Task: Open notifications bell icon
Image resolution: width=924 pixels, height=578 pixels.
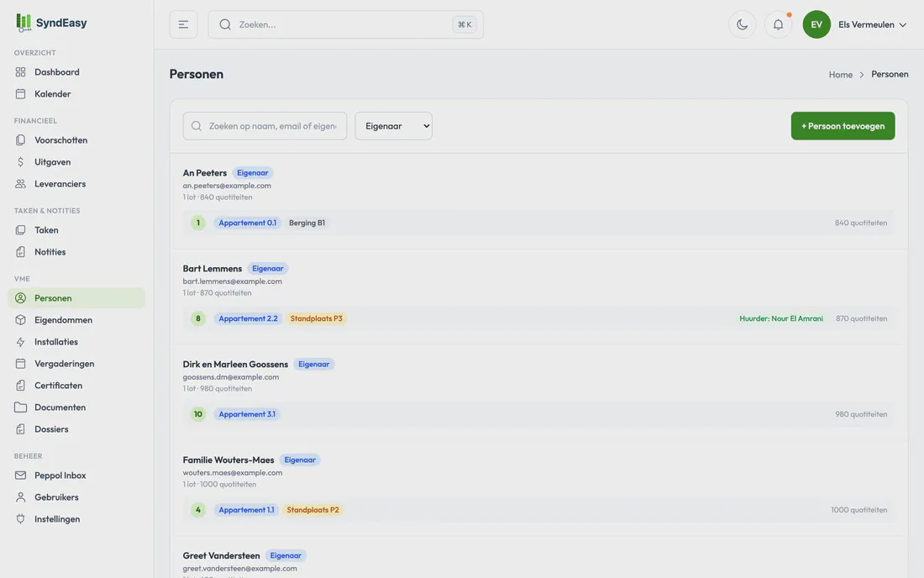Action: point(778,24)
